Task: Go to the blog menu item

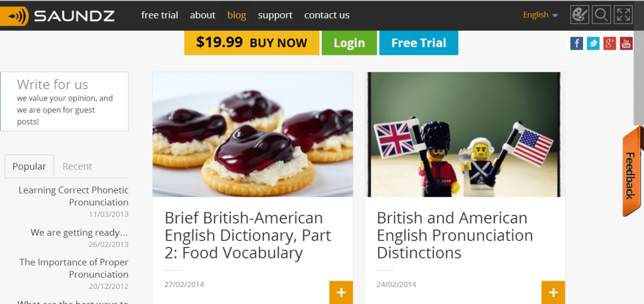Action: [x=236, y=15]
